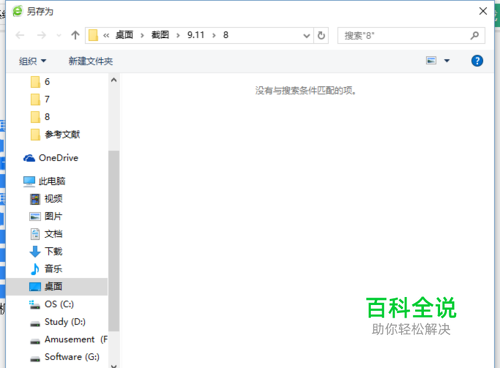Open 文档 library
500x368 pixels.
(53, 234)
